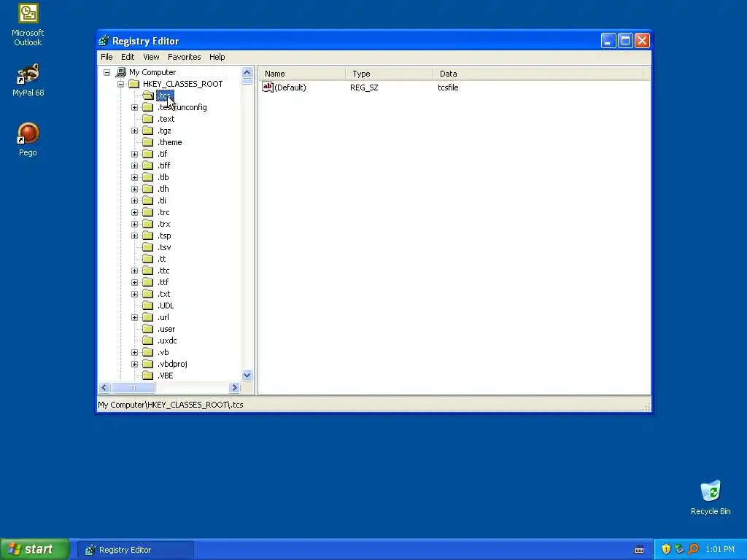The width and height of the screenshot is (747, 560).
Task: Open the Help menu
Action: point(217,57)
